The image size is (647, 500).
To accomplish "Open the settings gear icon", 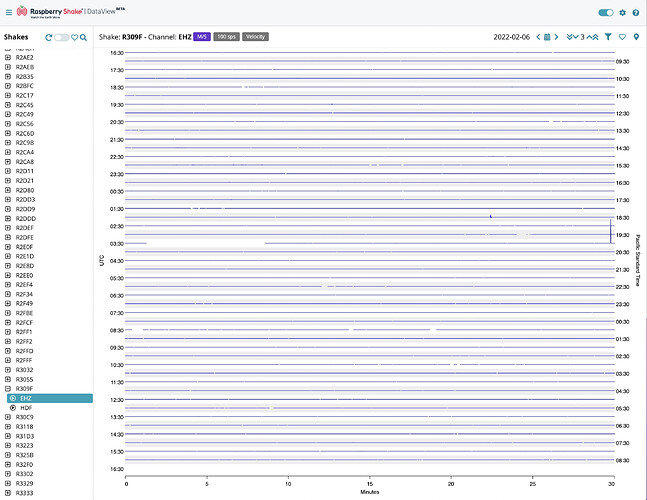I will 622,12.
